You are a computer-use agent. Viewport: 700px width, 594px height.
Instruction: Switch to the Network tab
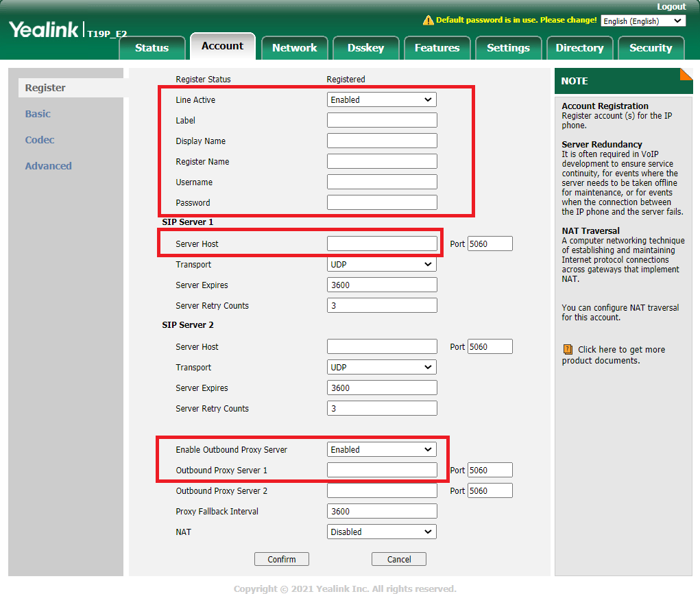[x=294, y=48]
